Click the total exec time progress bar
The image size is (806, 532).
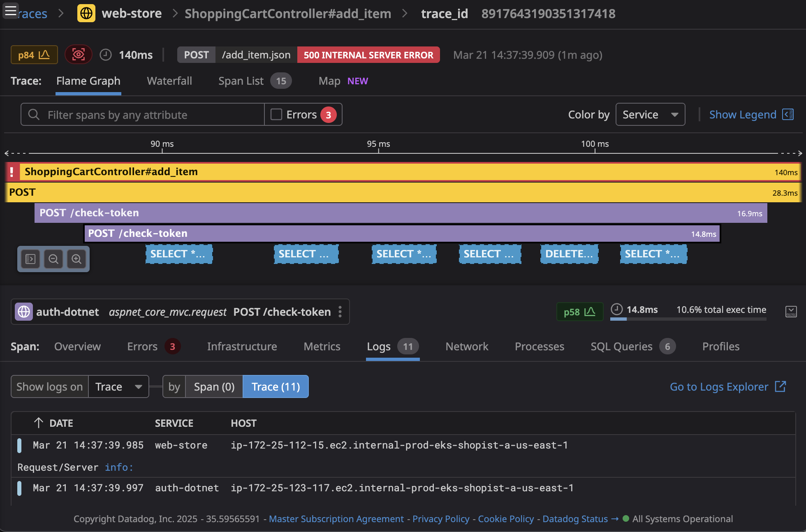click(688, 320)
